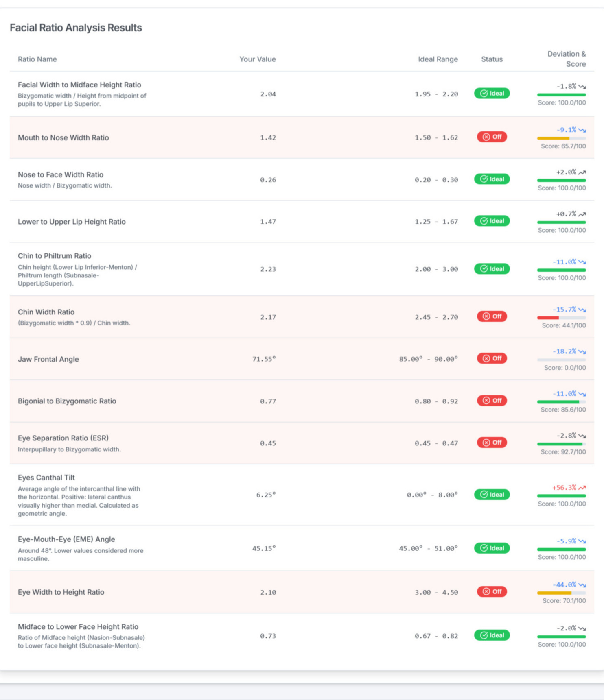
Task: Click the X icon in Jaw Frontal Angle badge
Action: [x=485, y=359]
